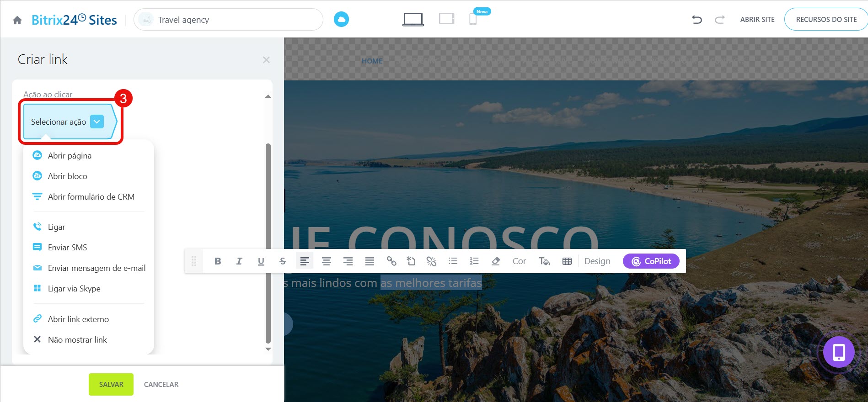Image resolution: width=868 pixels, height=402 pixels.
Task: Click ABRIR SITE
Action: (757, 20)
